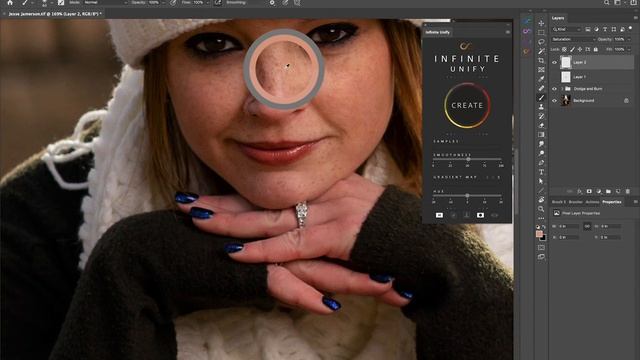This screenshot has height=360, width=640.
Task: Open the Layers panel menu
Action: tap(636, 18)
